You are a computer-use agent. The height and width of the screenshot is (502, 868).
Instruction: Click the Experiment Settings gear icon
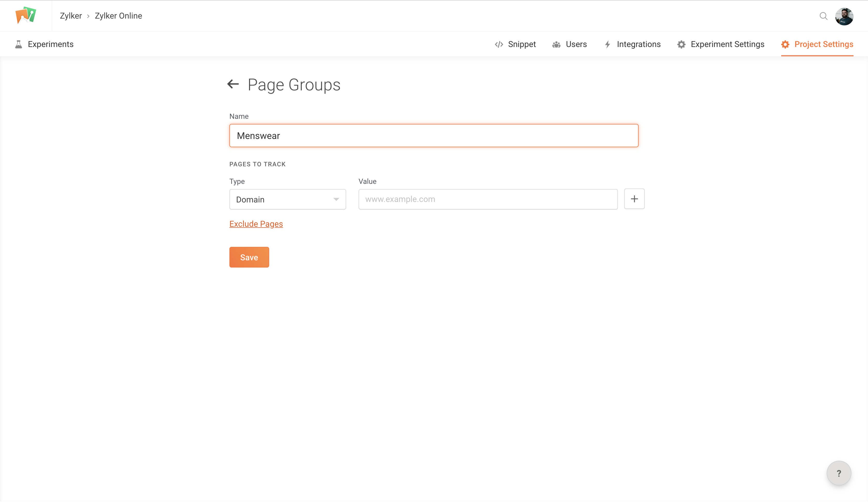tap(681, 44)
